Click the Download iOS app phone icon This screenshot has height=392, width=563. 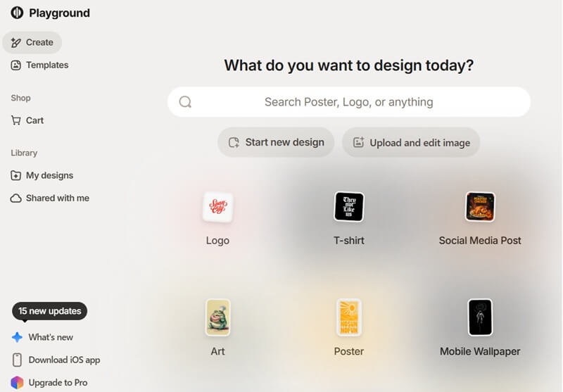17,360
